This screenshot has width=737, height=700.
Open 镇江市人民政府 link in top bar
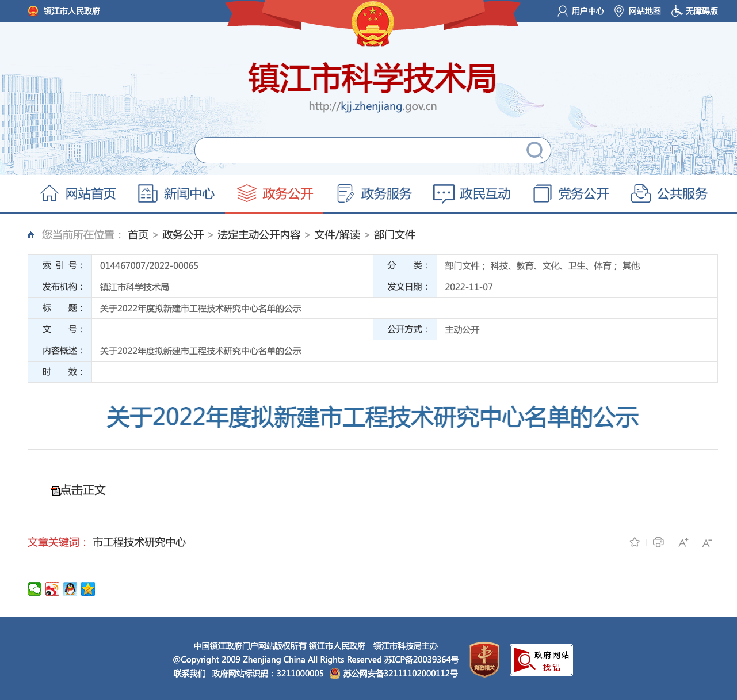click(72, 11)
